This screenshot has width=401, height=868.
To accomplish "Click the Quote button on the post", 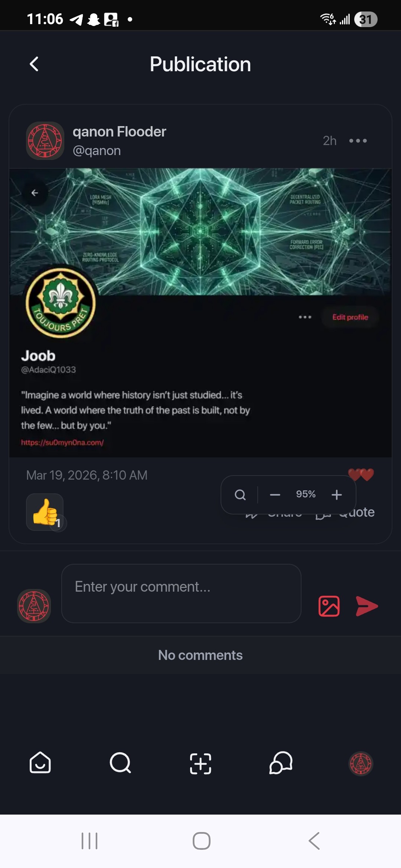I will tap(345, 512).
